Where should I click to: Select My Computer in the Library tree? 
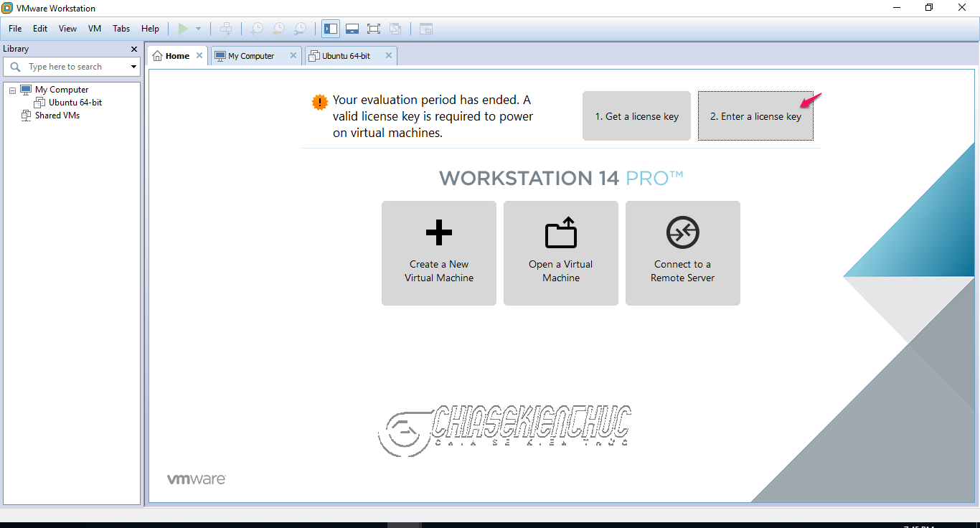click(x=62, y=90)
